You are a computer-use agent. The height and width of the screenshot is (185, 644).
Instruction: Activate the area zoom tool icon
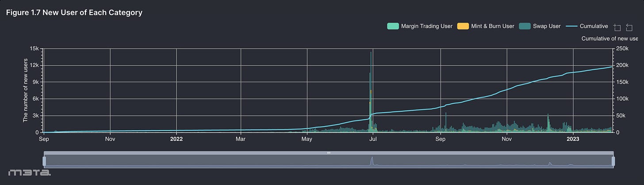pos(617,27)
